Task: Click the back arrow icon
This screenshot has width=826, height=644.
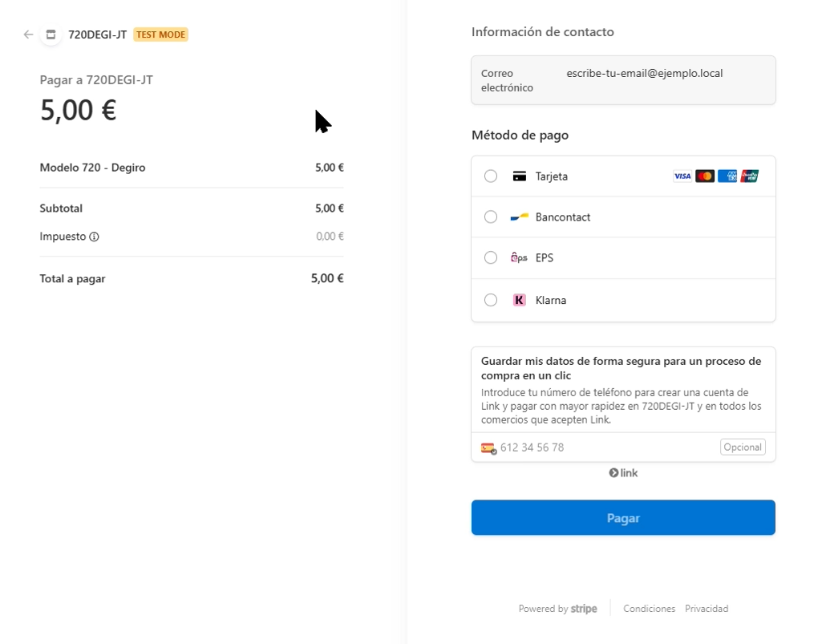Action: pyautogui.click(x=28, y=34)
